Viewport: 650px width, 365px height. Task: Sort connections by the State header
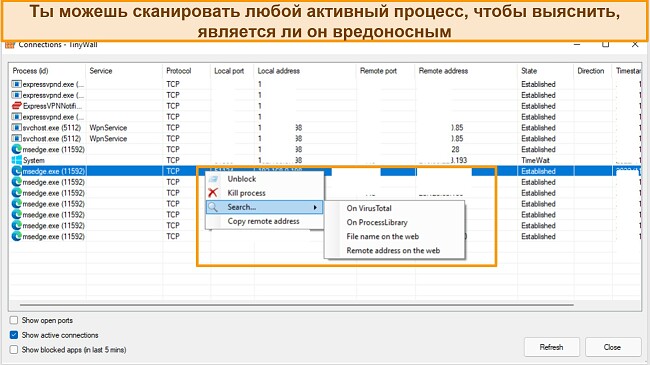545,71
